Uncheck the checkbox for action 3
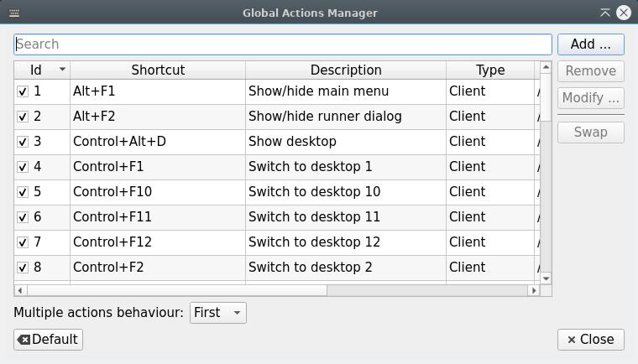 pyautogui.click(x=23, y=142)
